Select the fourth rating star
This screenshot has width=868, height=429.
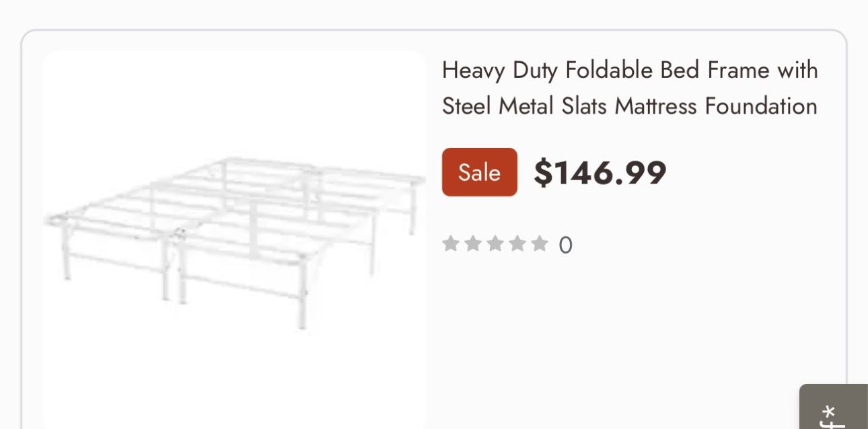pyautogui.click(x=517, y=244)
